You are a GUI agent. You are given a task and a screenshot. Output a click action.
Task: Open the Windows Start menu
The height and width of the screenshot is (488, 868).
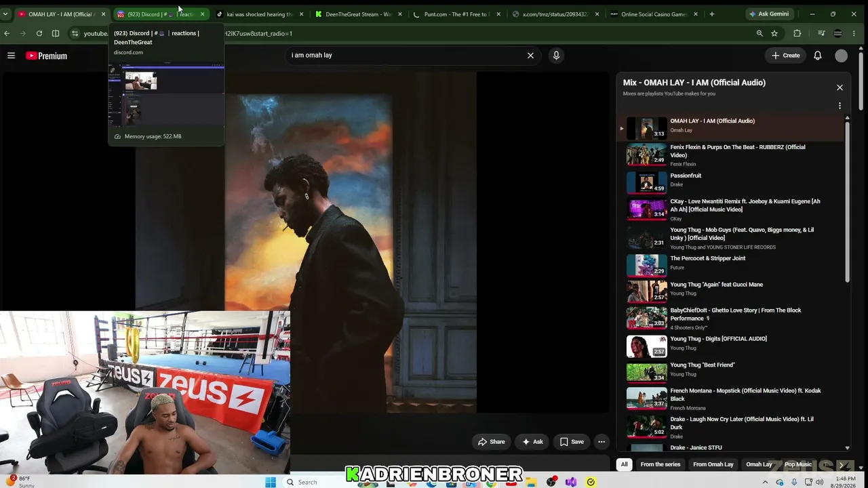[271, 482]
